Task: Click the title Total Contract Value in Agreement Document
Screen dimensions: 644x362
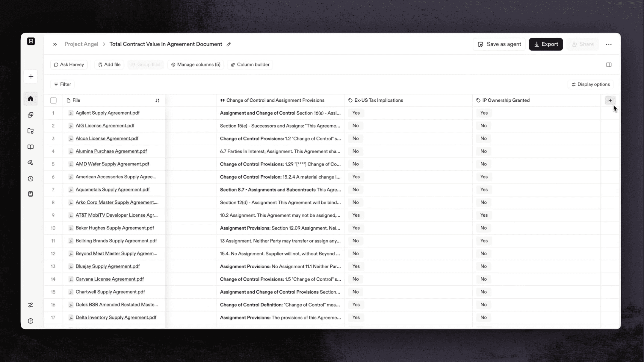Action: [x=166, y=44]
